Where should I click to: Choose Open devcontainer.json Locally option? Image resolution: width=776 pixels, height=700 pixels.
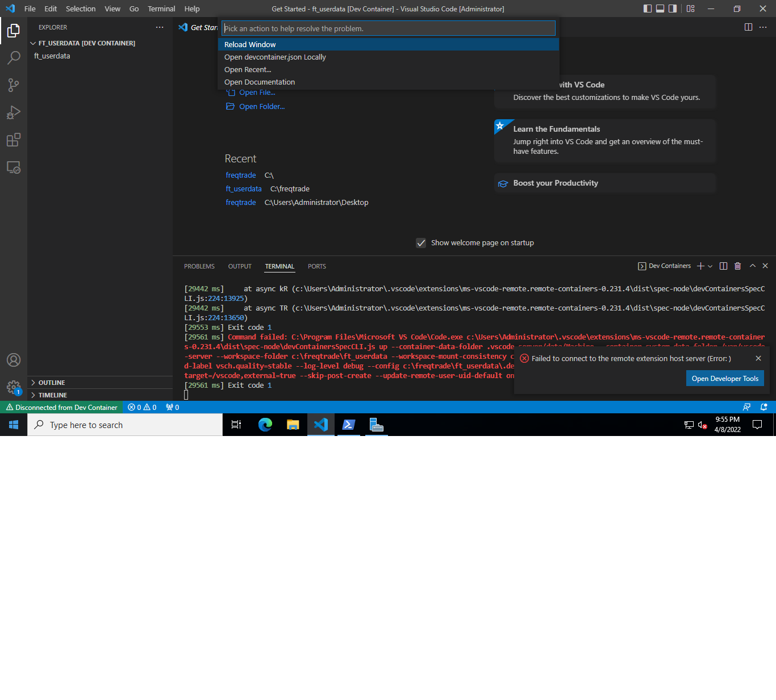pyautogui.click(x=389, y=57)
